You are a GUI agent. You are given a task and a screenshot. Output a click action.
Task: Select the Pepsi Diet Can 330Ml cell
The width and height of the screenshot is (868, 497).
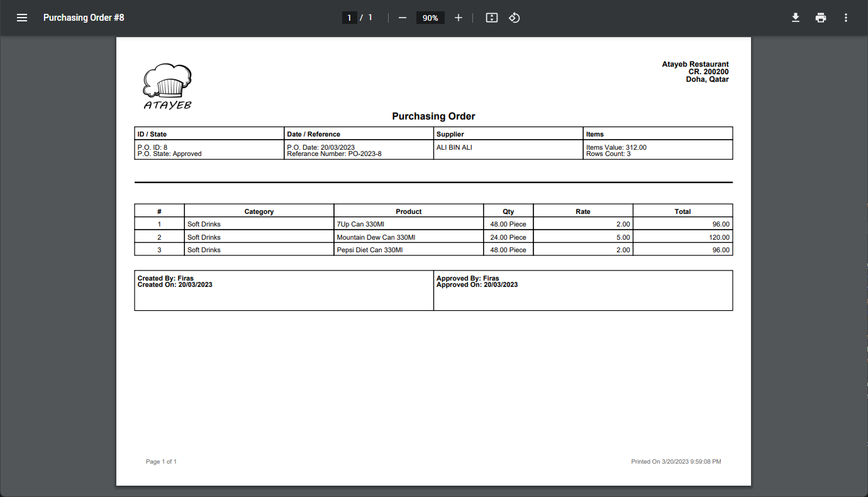pyautogui.click(x=369, y=250)
